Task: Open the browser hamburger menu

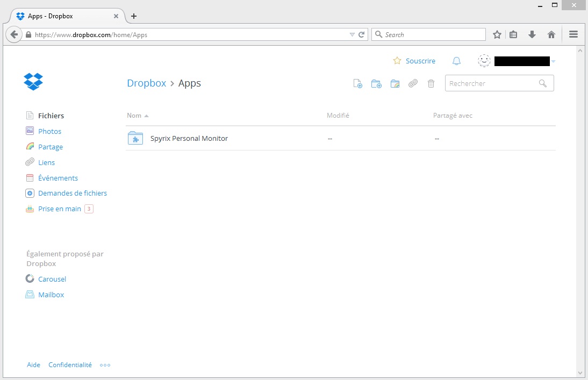Action: [x=573, y=34]
